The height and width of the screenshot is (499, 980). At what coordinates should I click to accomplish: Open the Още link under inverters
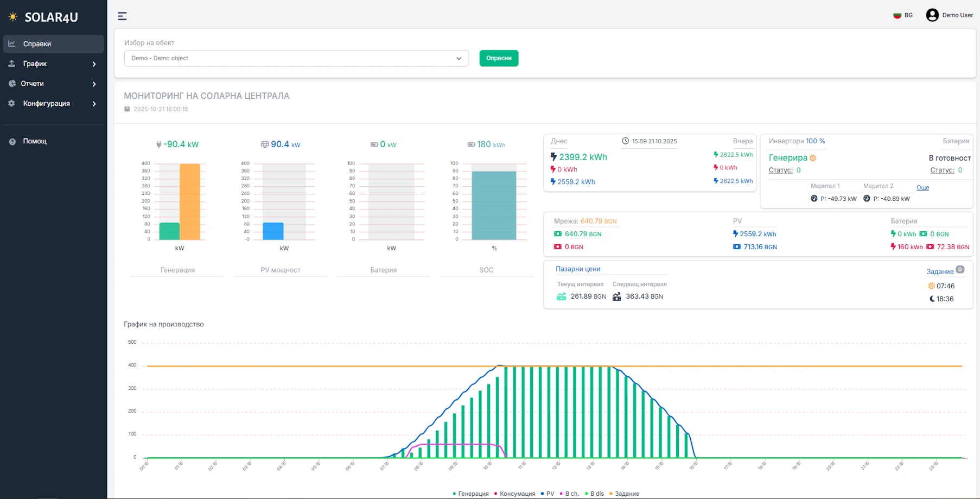[922, 188]
